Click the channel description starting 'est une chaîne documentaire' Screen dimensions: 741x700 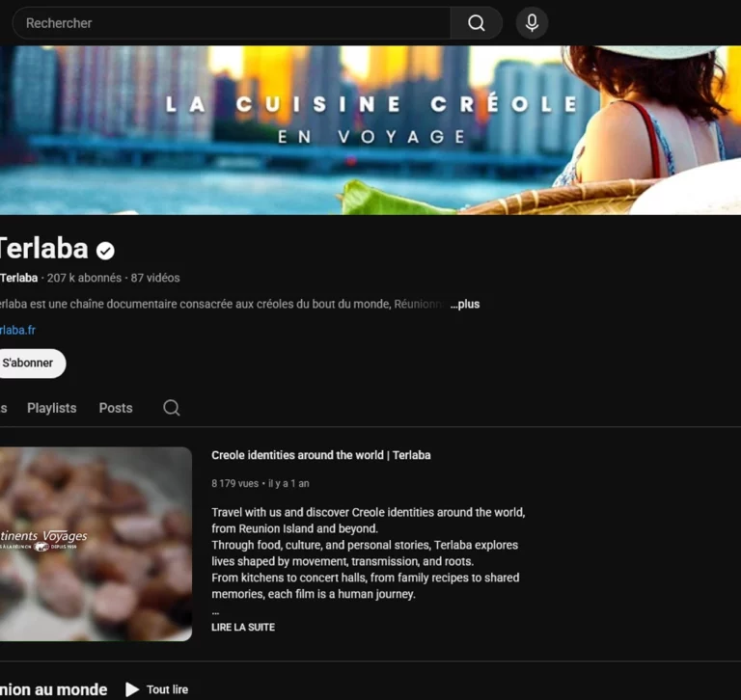click(x=222, y=305)
